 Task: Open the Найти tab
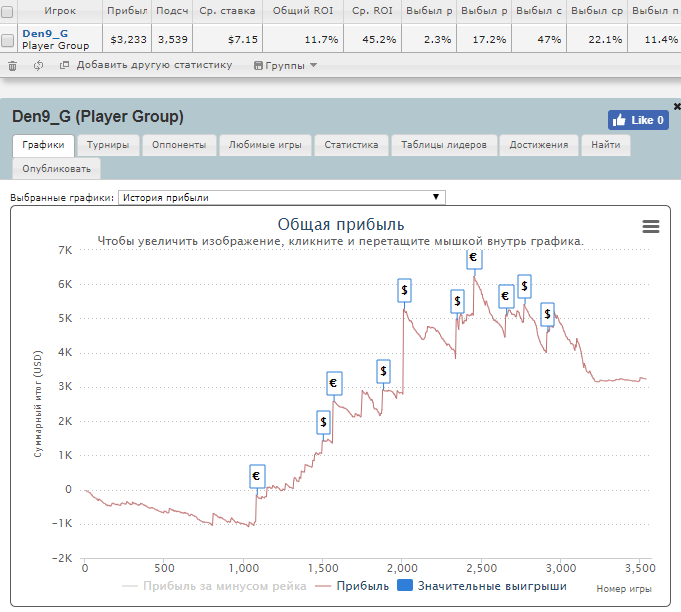tap(606, 145)
